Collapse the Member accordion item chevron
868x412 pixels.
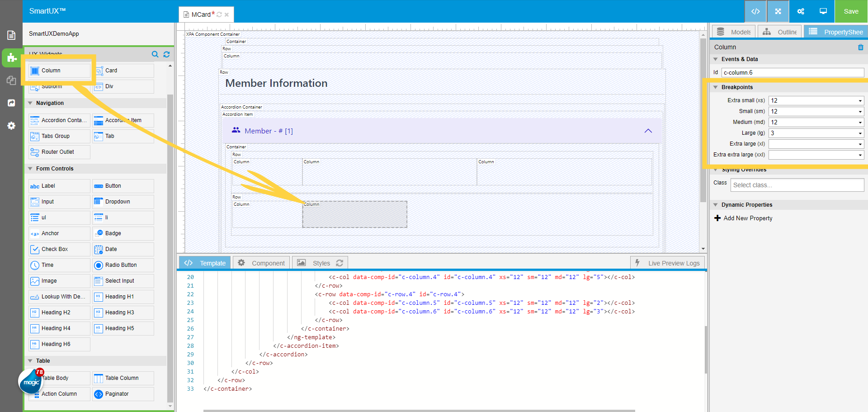[648, 131]
